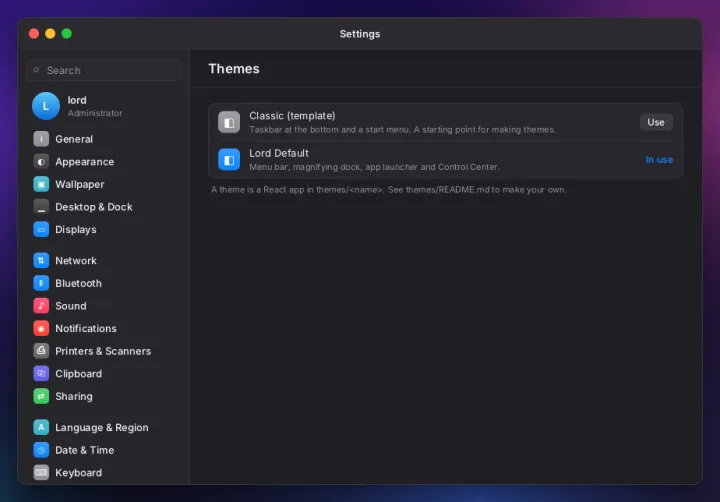Screen dimensions: 720x502
Task: Open Clipboard settings label
Action: click(x=79, y=373)
